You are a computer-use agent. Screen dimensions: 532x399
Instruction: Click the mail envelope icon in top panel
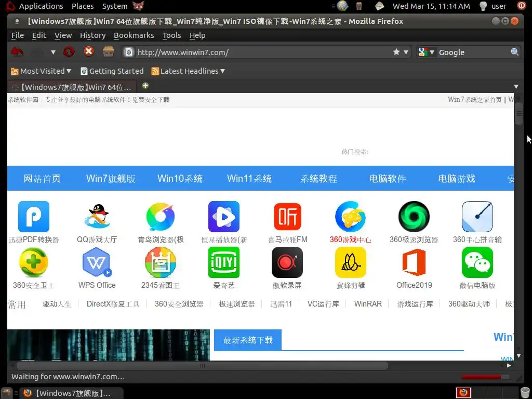[x=380, y=6]
